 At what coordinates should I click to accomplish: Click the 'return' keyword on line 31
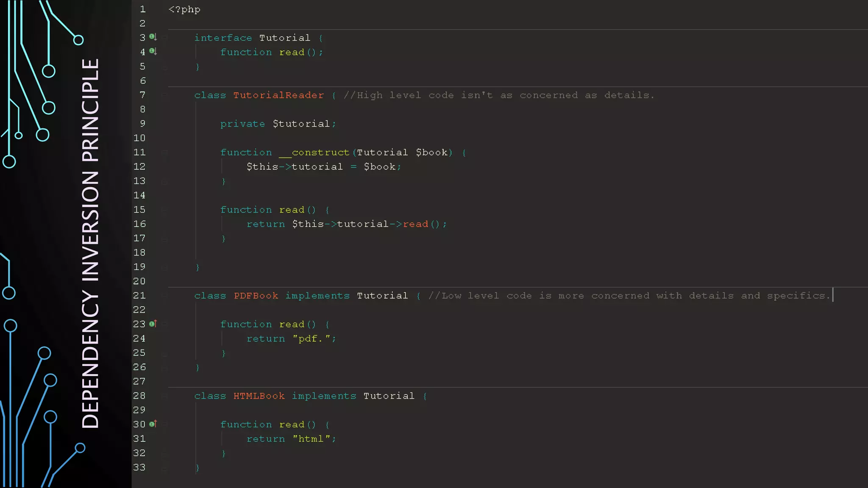point(266,438)
